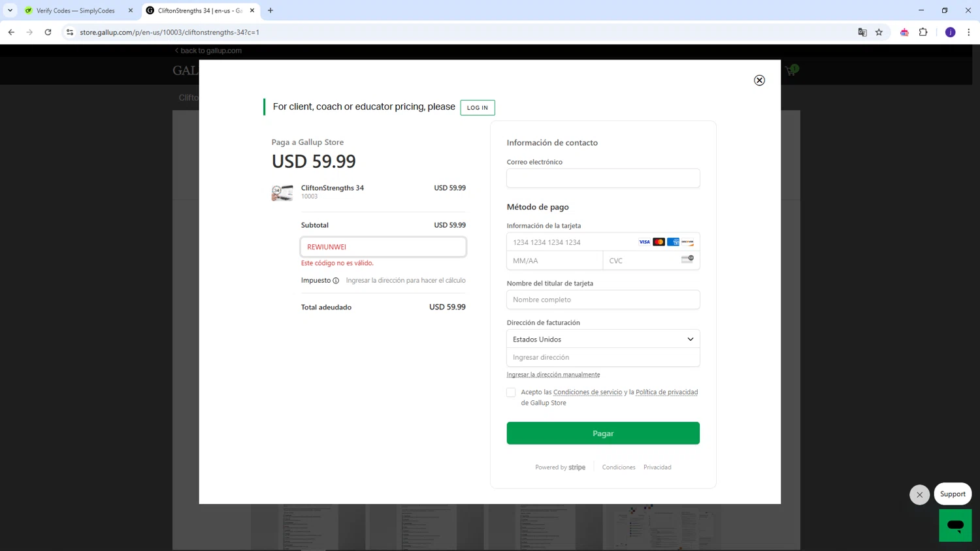Click the LOG IN button
Screen dimensions: 980x551
[x=478, y=108]
